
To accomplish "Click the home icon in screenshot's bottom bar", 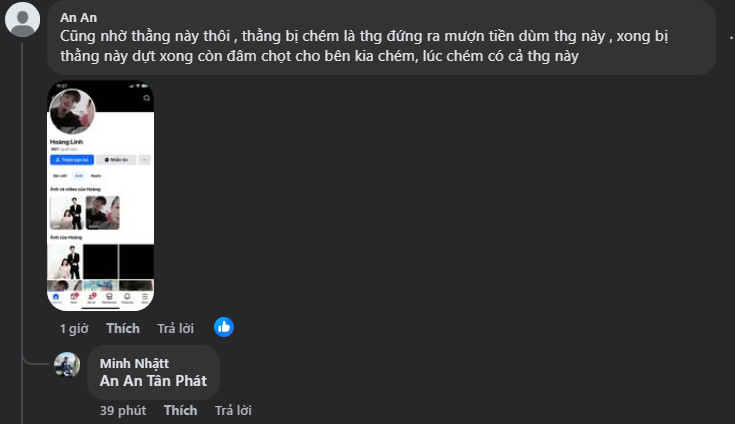I will (x=56, y=298).
